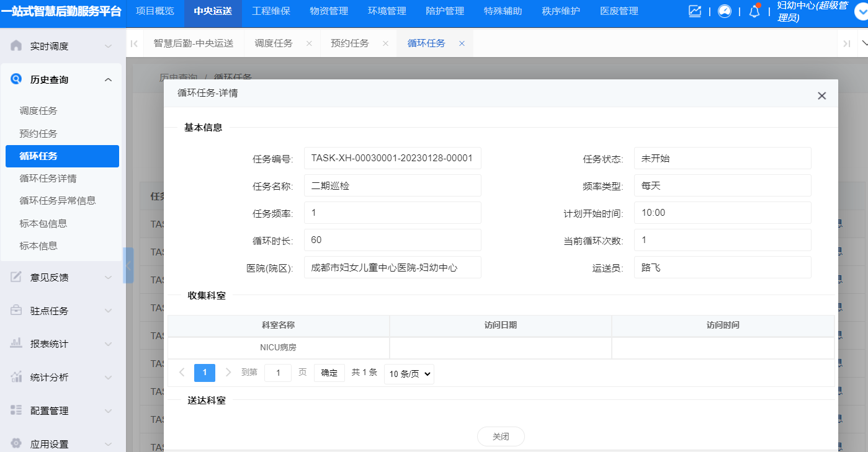Open the 10 条/页 page size dropdown
This screenshot has height=452, width=868.
coord(409,374)
